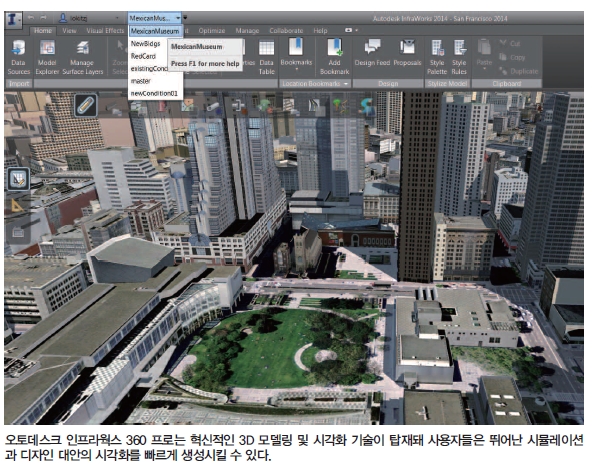
Task: Open the arrow beside the ribbon minimize button
Action: [357, 30]
